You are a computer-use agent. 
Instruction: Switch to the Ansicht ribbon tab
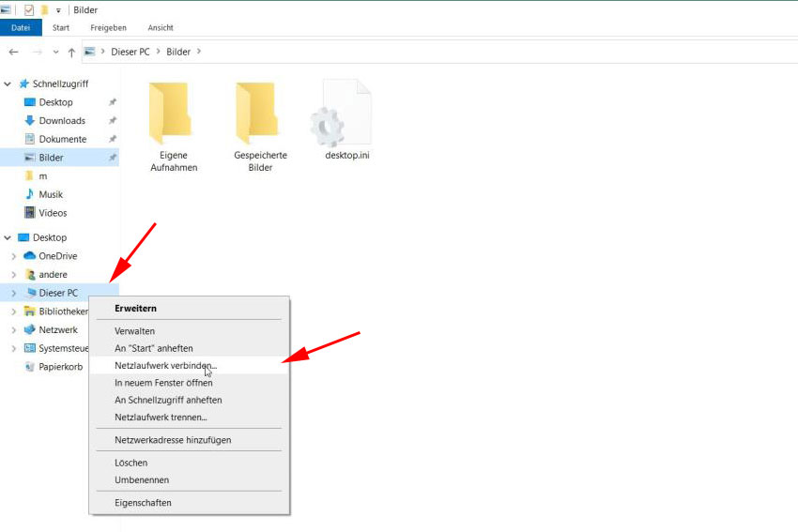(x=160, y=28)
